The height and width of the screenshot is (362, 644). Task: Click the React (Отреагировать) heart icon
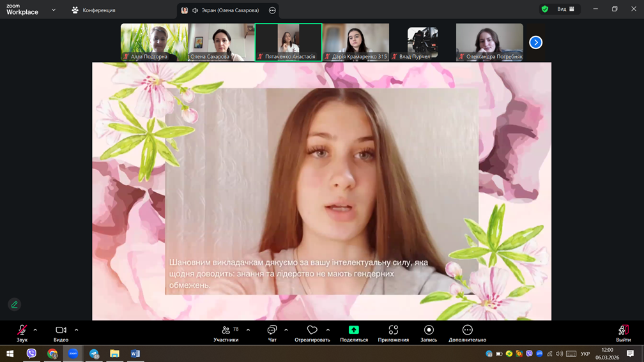coord(312,331)
